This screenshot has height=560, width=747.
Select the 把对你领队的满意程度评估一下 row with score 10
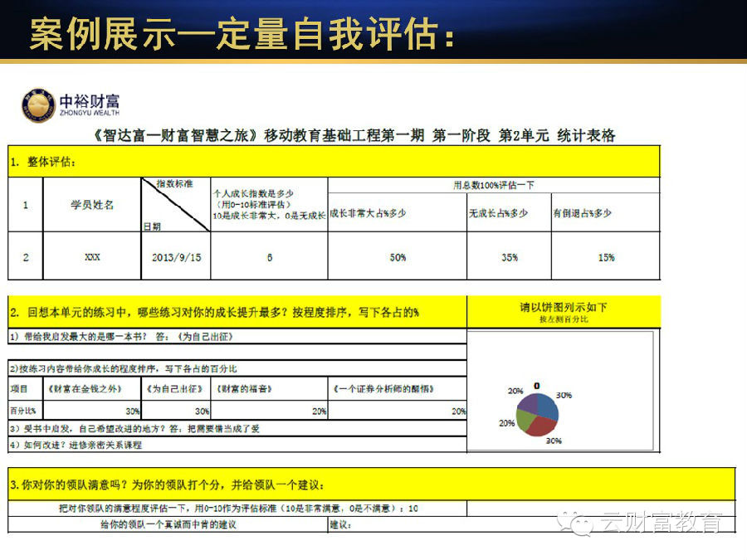tap(237, 508)
